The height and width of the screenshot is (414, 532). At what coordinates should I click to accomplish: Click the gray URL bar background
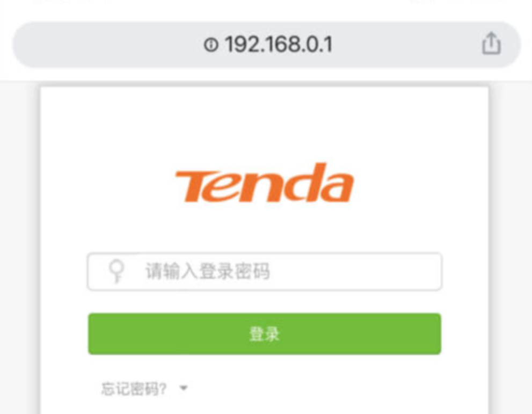point(102,45)
